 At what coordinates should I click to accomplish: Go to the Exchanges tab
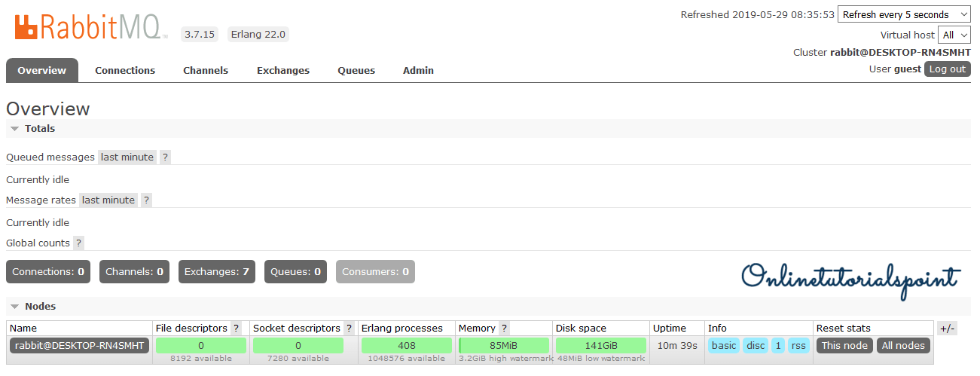coord(283,70)
